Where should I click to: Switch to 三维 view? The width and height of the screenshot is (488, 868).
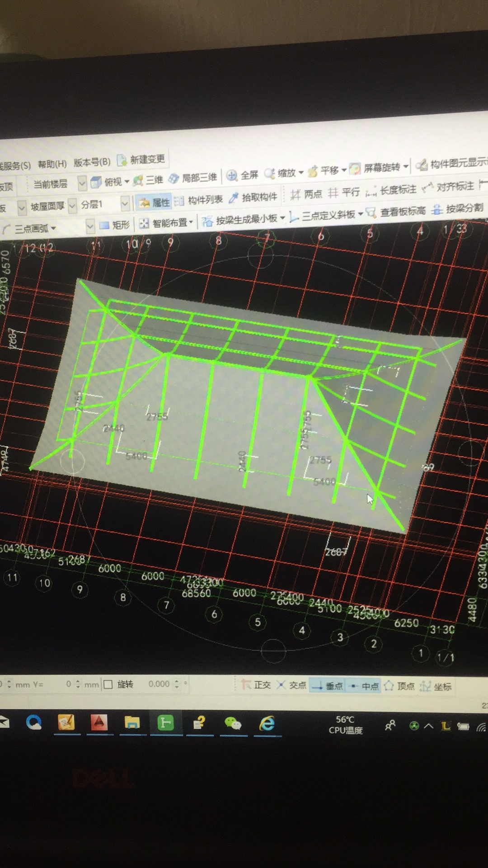pos(148,180)
